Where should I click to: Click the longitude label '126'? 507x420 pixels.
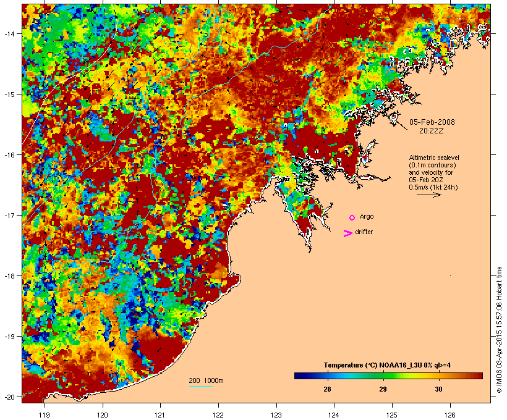[450, 415]
